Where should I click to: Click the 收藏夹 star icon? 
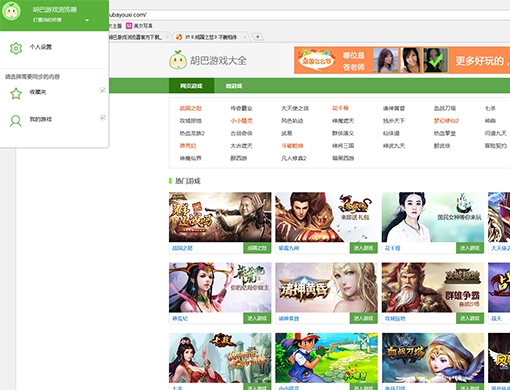pyautogui.click(x=16, y=94)
